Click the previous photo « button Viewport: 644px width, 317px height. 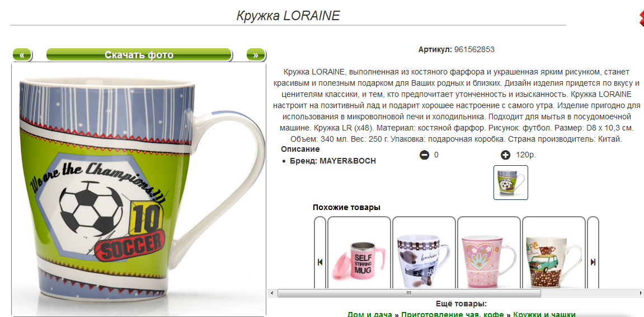click(22, 55)
